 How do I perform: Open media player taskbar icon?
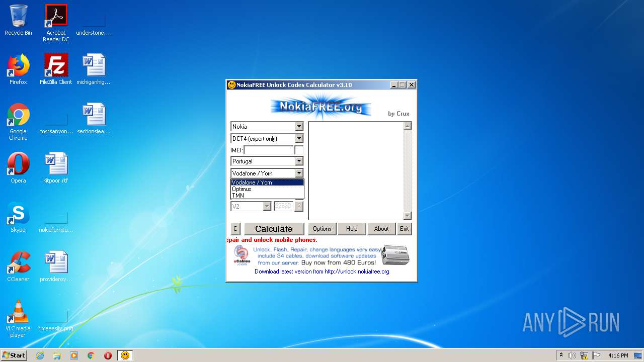[74, 355]
